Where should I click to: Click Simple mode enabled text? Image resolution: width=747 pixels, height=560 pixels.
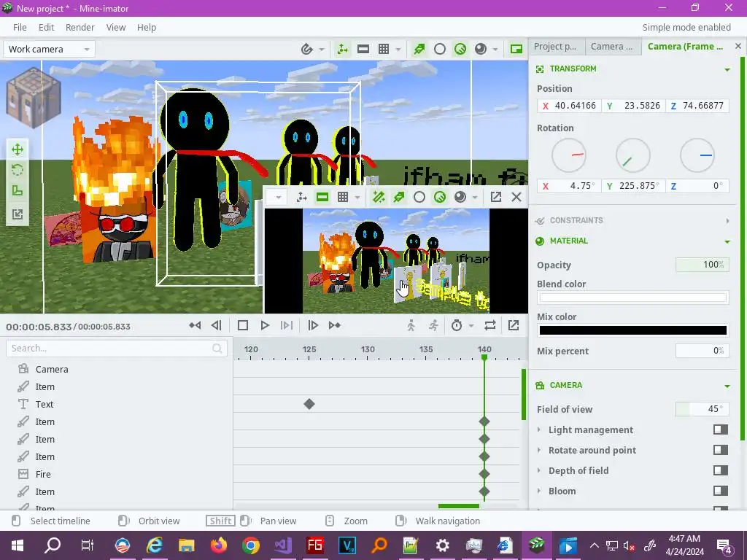point(686,27)
